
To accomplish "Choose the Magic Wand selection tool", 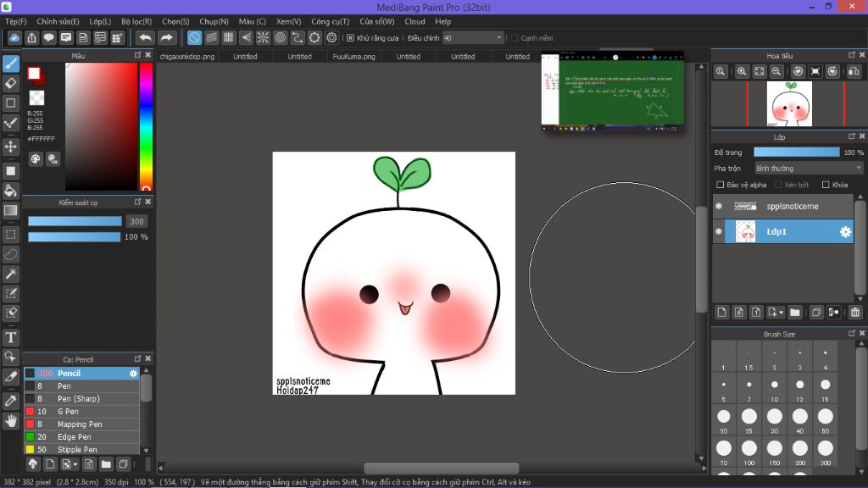I will (11, 274).
